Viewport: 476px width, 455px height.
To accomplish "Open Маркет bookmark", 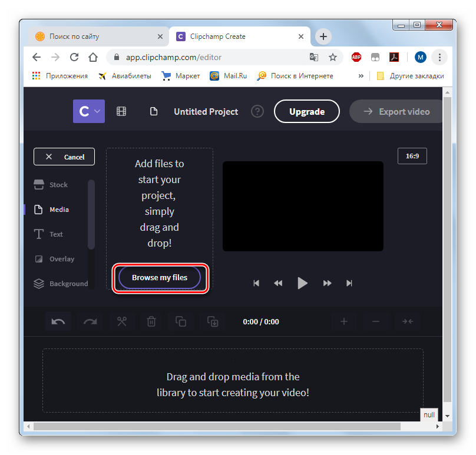I will pyautogui.click(x=181, y=76).
